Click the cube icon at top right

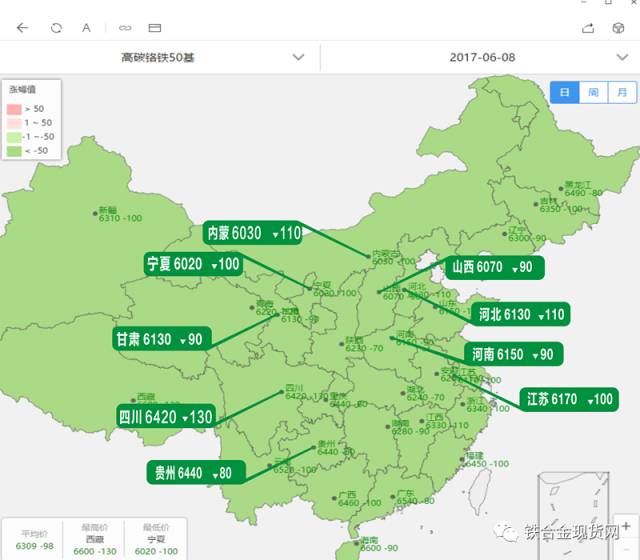pyautogui.click(x=618, y=27)
